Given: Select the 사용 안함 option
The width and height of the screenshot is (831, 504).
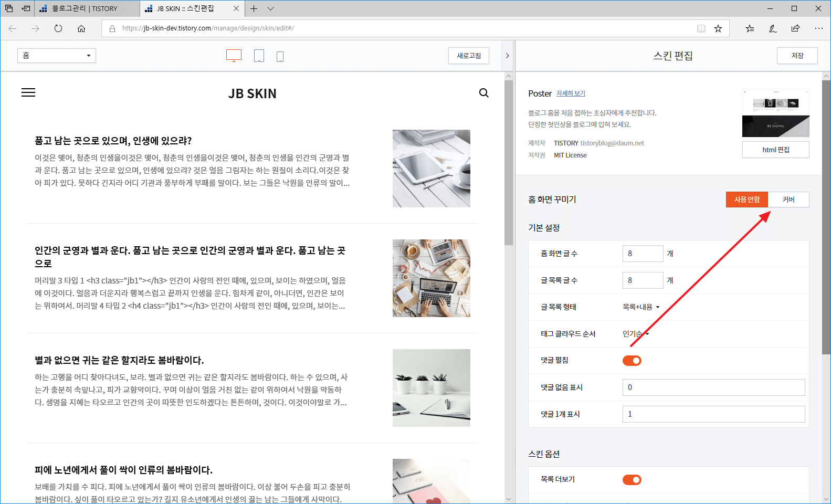Looking at the screenshot, I should 746,199.
